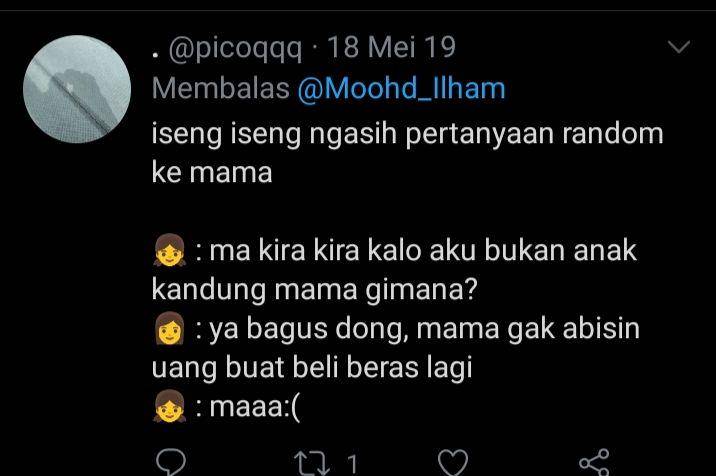Click the "maaa:(" reply text
Screen dimensions: 716x476
[x=255, y=407]
